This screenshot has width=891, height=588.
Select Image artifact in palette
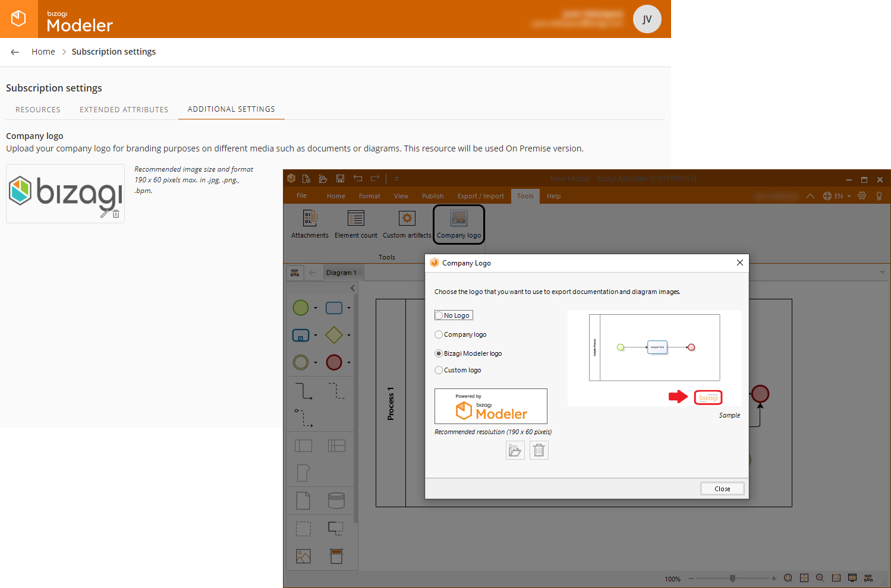click(x=304, y=556)
